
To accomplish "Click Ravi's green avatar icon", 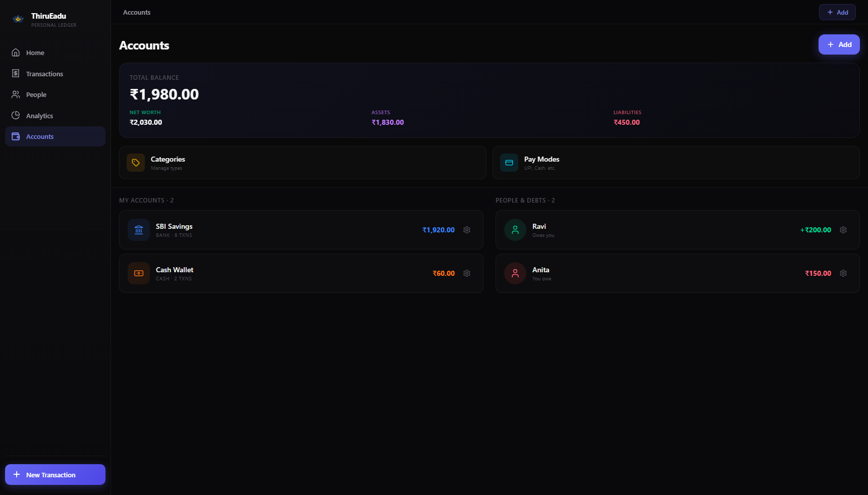I will pos(515,230).
